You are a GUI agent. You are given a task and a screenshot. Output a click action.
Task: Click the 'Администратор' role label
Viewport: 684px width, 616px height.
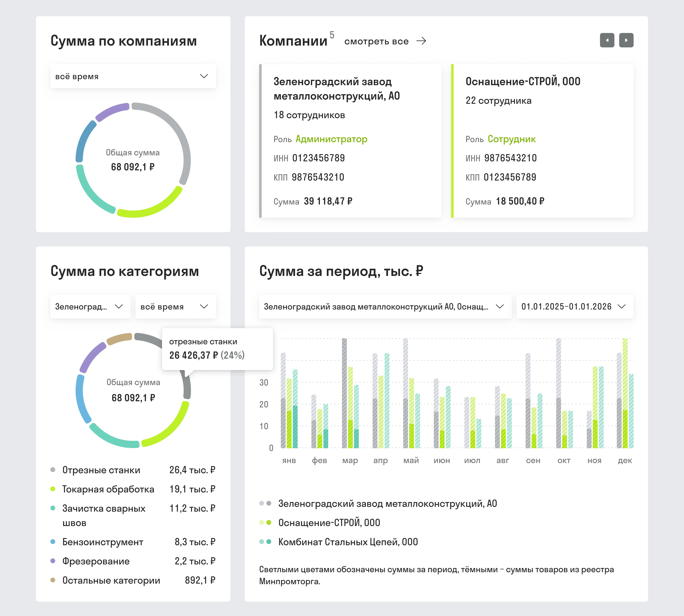[331, 139]
